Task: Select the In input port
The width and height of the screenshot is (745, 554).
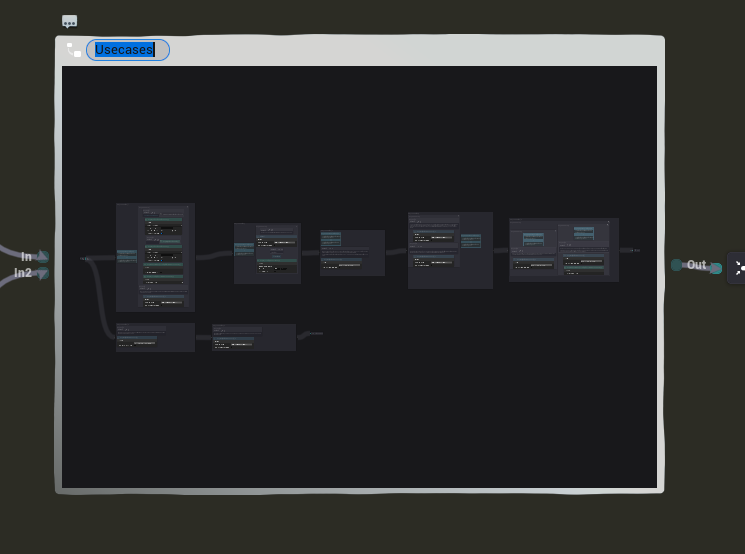Action: coord(42,257)
